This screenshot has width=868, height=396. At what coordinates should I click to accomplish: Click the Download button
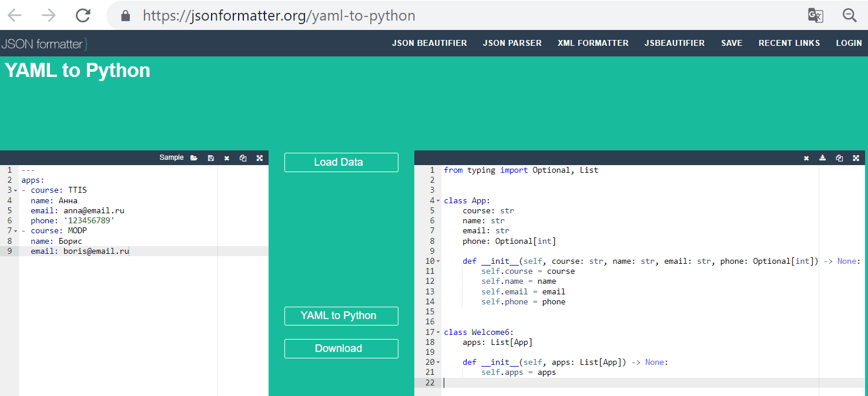point(341,348)
